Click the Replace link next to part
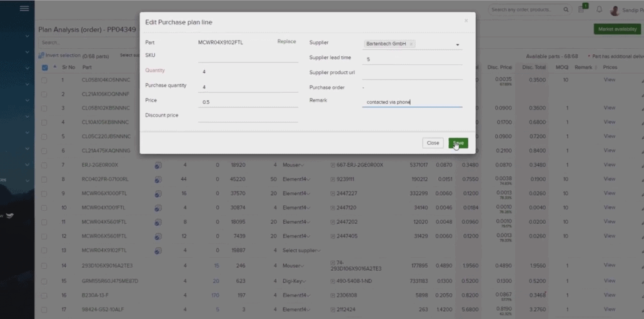The height and width of the screenshot is (319, 644). coord(287,41)
